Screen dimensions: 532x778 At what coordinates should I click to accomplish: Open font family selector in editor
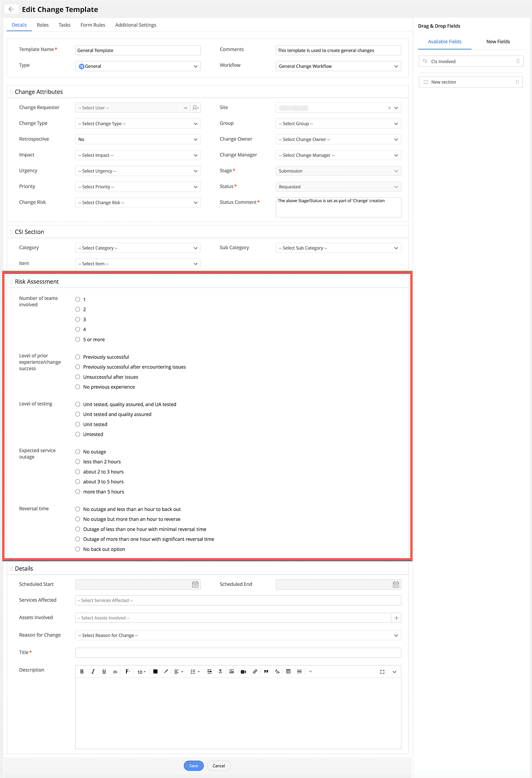click(x=128, y=671)
